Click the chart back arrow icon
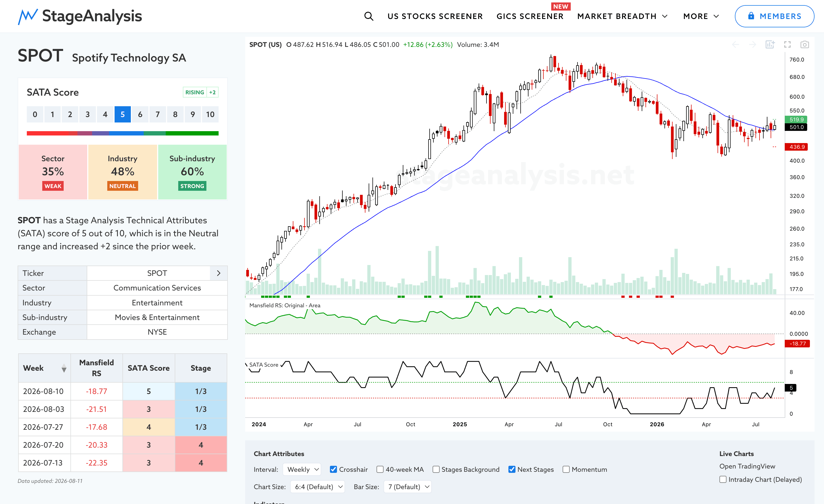824x504 pixels. (735, 44)
